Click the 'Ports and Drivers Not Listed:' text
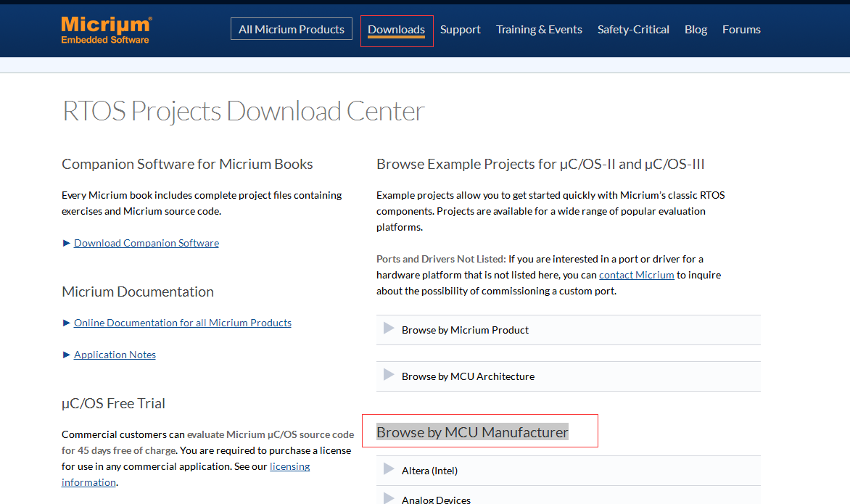The width and height of the screenshot is (850, 504). click(x=441, y=259)
